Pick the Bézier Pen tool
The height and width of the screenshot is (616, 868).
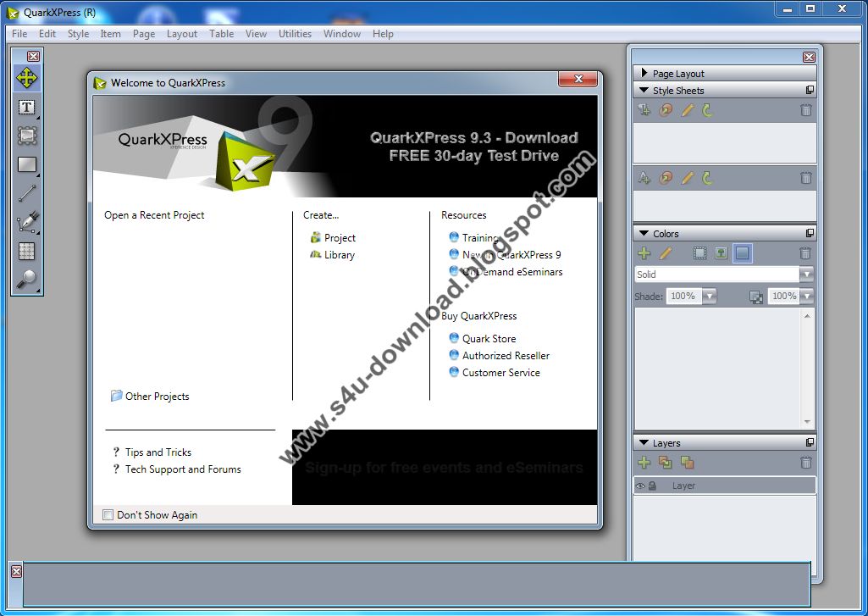pos(26,222)
